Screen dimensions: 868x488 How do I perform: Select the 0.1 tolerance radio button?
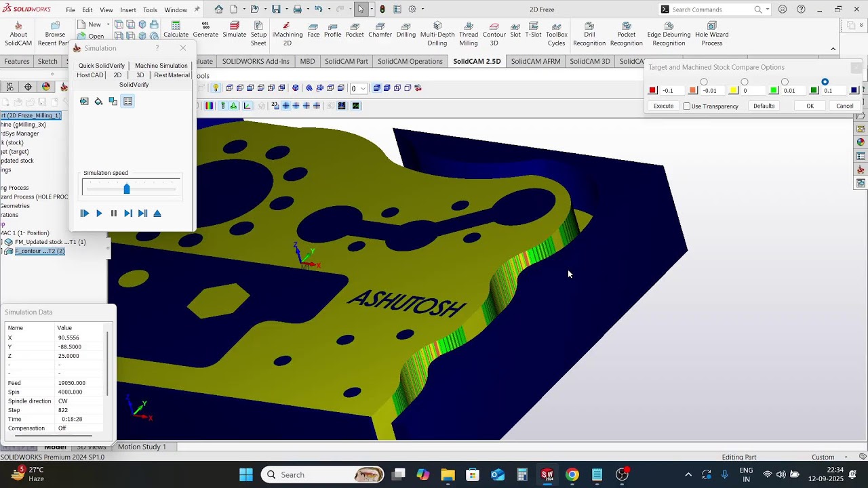825,82
